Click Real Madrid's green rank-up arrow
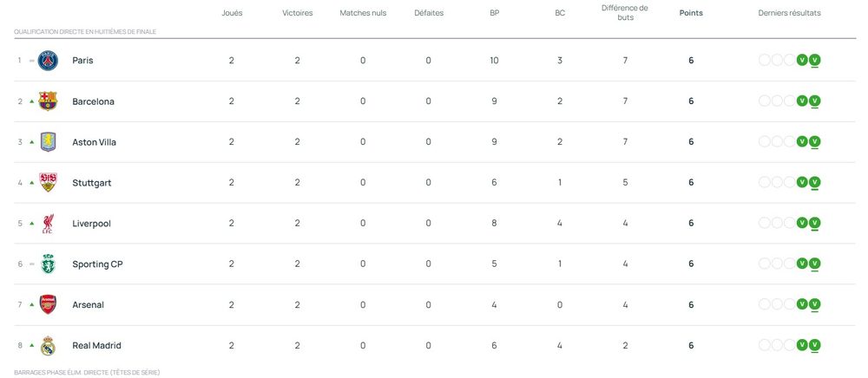The image size is (868, 378). [31, 345]
